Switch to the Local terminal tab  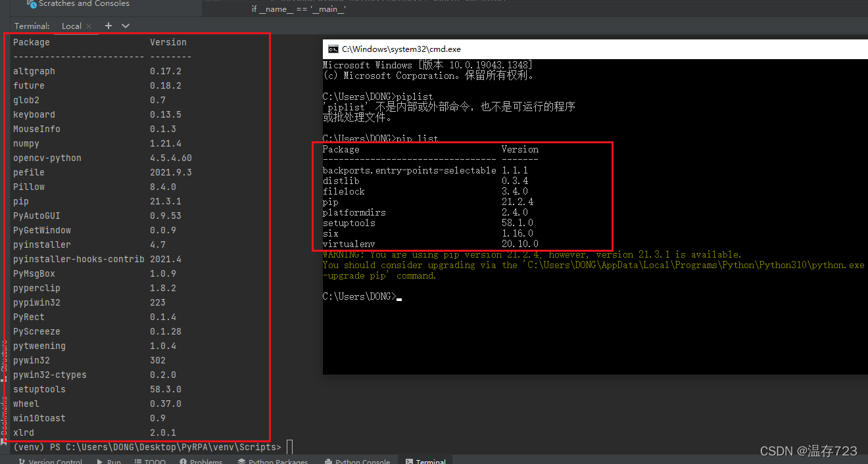click(x=71, y=26)
